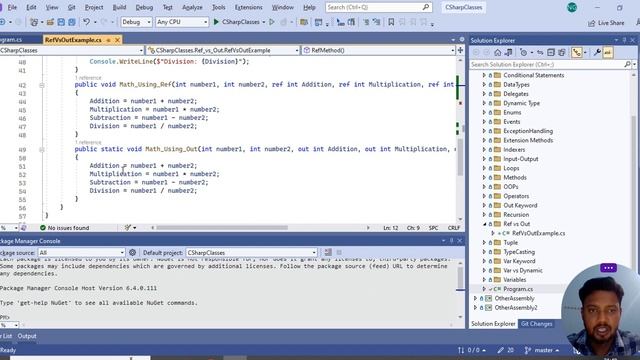Click the Undo toolbar icon

pos(86,22)
